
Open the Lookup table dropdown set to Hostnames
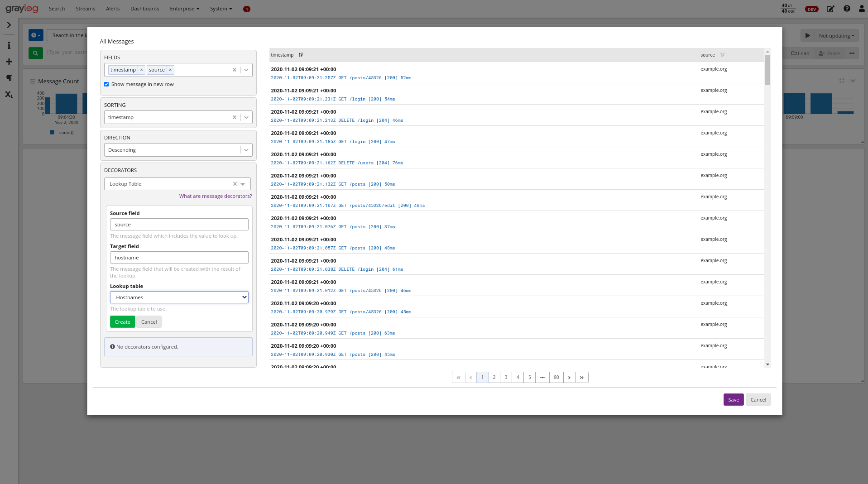179,297
